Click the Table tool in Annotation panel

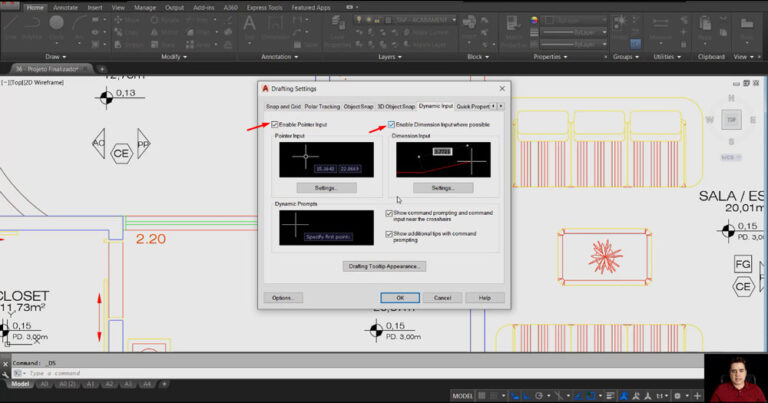click(x=306, y=45)
